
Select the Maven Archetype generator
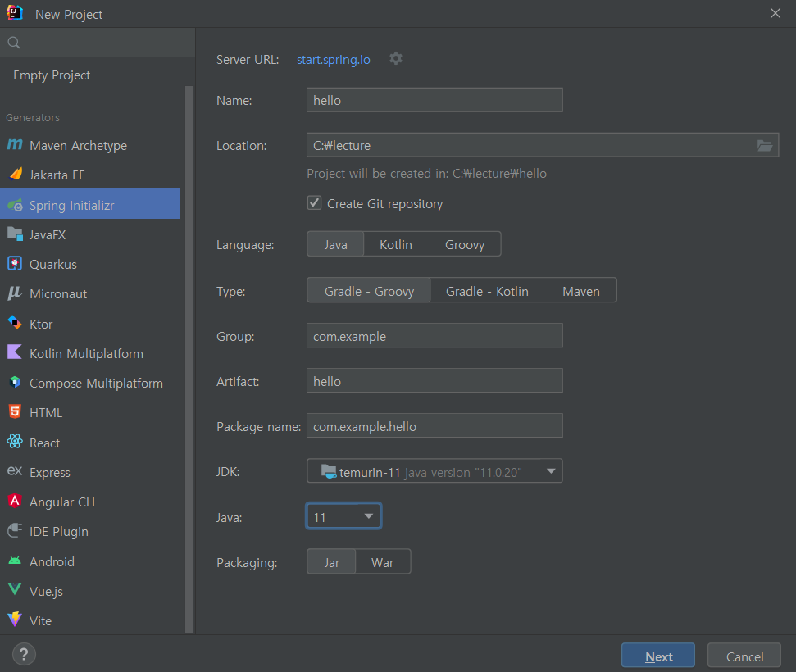90,145
